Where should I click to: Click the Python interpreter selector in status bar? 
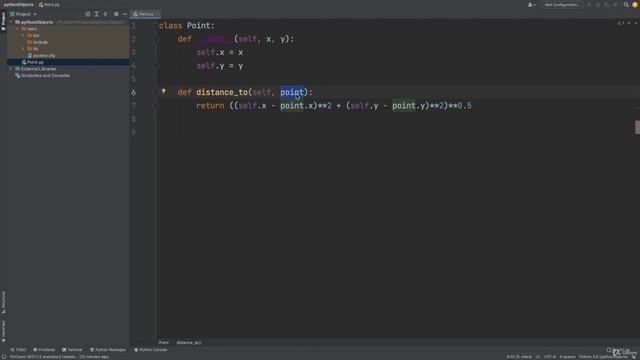point(603,357)
